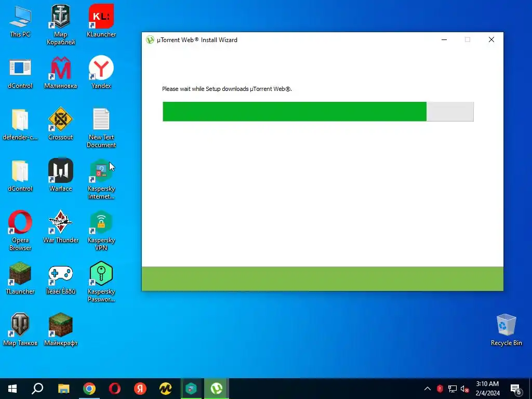Open the gamepad icon shortcut
This screenshot has width=532, height=399.
(x=60, y=279)
